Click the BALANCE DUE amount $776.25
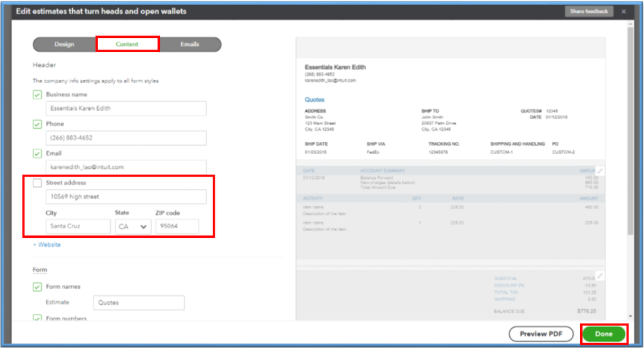 pos(587,311)
